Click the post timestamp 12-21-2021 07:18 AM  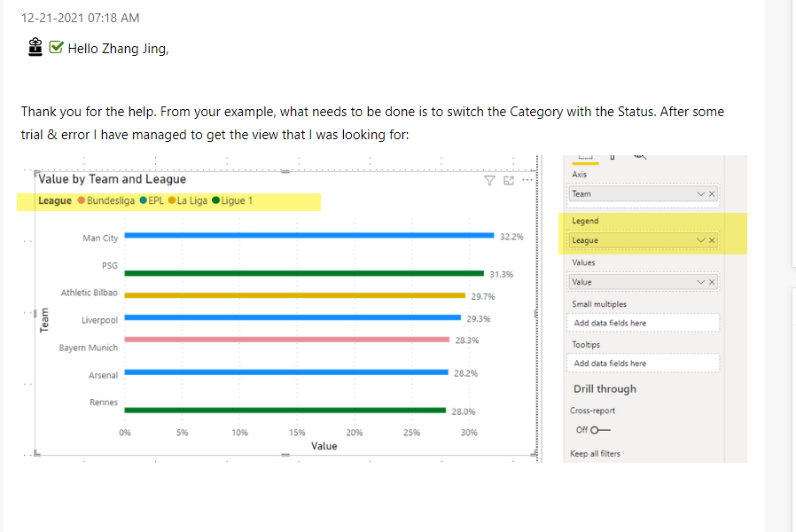80,18
